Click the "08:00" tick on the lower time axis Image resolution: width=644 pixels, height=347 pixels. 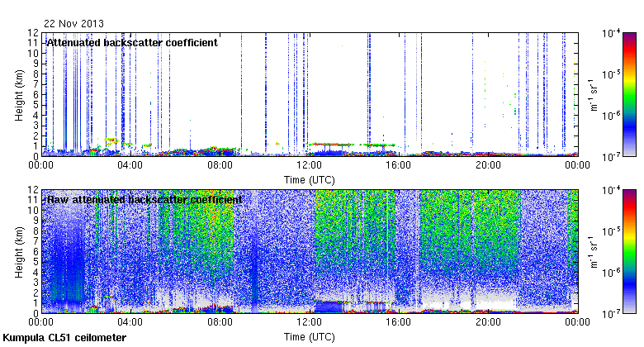click(x=220, y=322)
